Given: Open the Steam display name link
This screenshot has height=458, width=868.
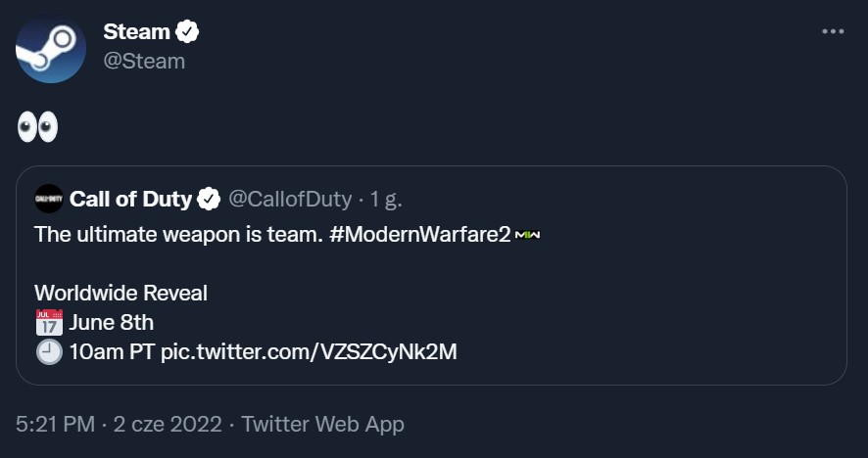Looking at the screenshot, I should (136, 32).
